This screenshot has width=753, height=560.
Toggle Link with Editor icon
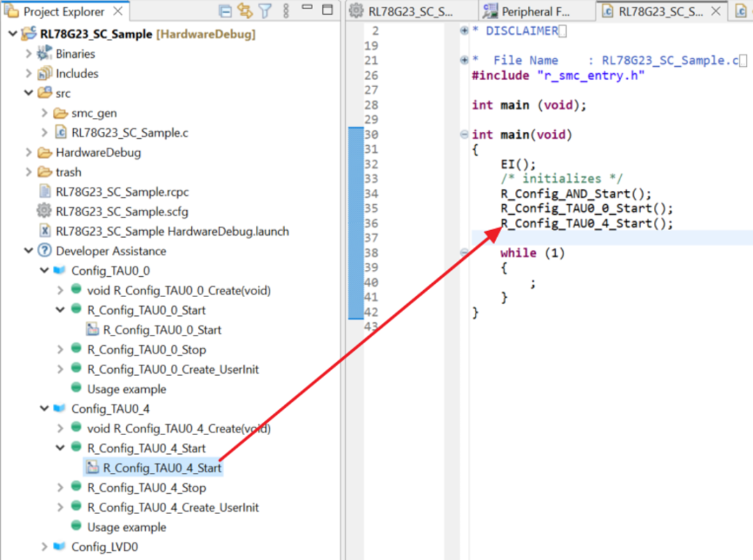pyautogui.click(x=245, y=10)
